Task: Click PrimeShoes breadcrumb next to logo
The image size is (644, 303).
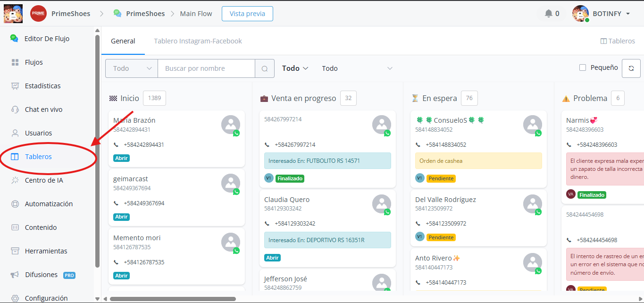Action: coord(71,14)
